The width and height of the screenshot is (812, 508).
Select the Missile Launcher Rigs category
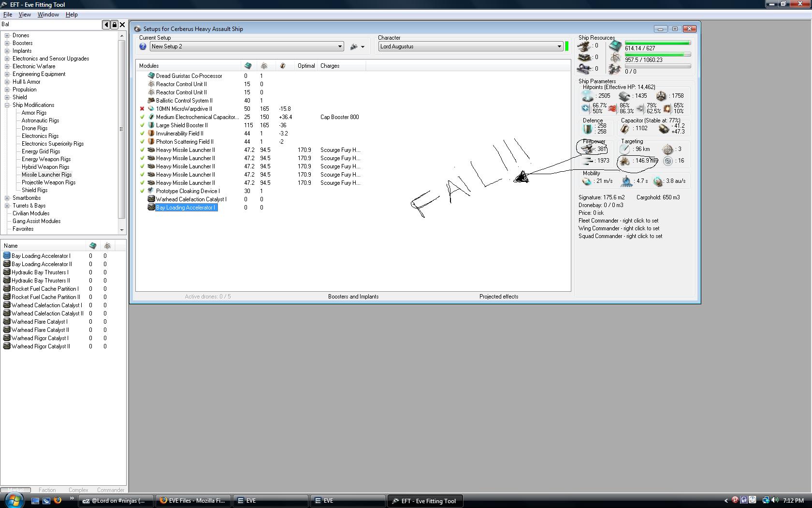46,175
